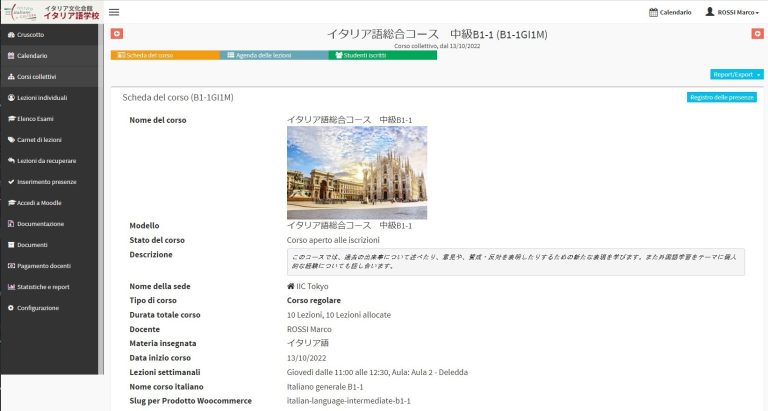
Task: Open the ROSSI Marco user menu
Action: coord(731,12)
